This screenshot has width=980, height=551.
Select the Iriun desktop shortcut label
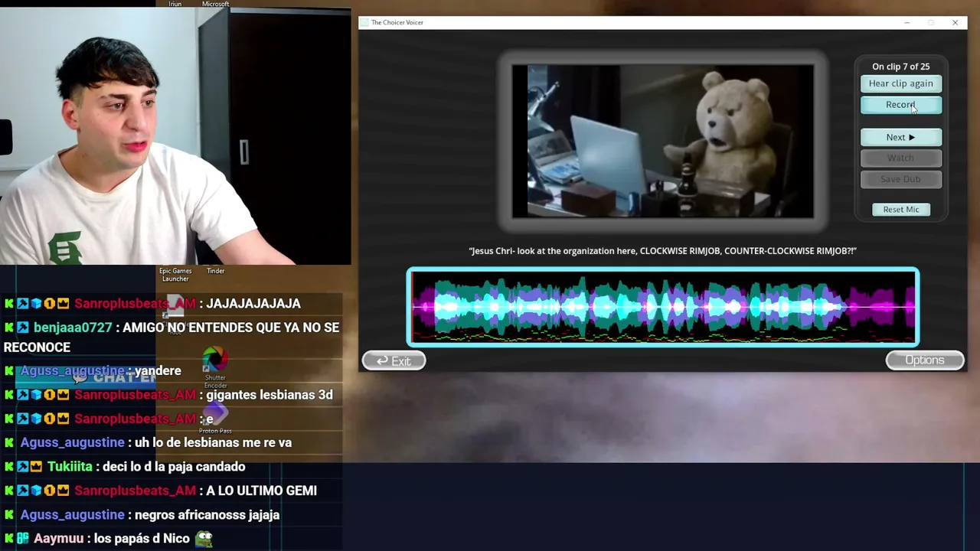click(x=175, y=5)
